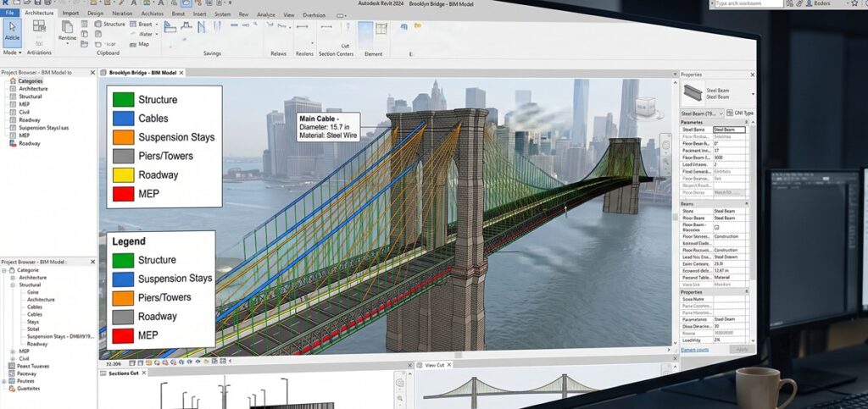
Task: Open the Rentine dropdown arrow
Action: (67, 44)
